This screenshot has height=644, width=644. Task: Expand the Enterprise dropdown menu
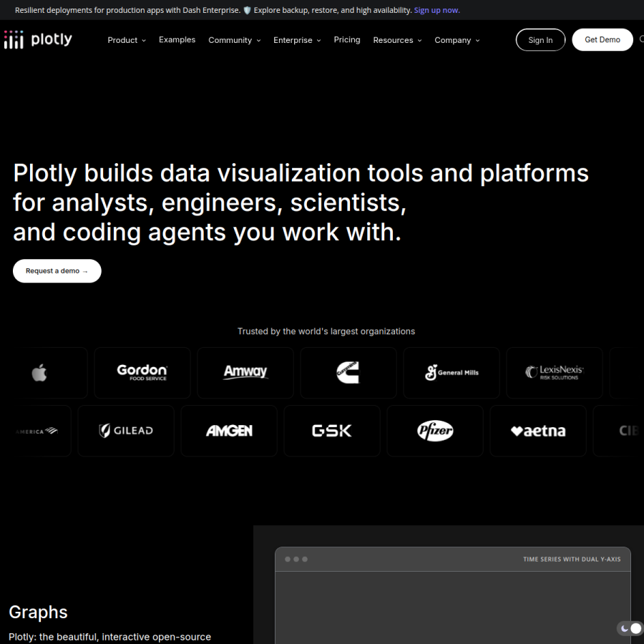click(298, 40)
